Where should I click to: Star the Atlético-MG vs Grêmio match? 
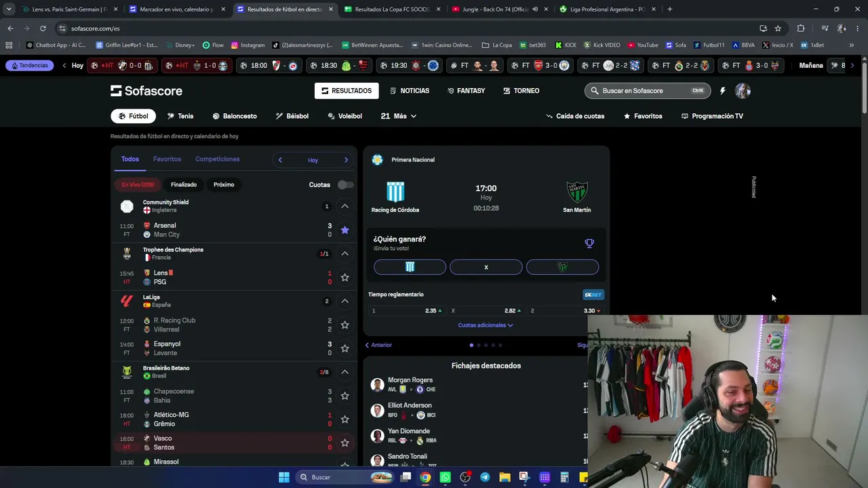(344, 420)
